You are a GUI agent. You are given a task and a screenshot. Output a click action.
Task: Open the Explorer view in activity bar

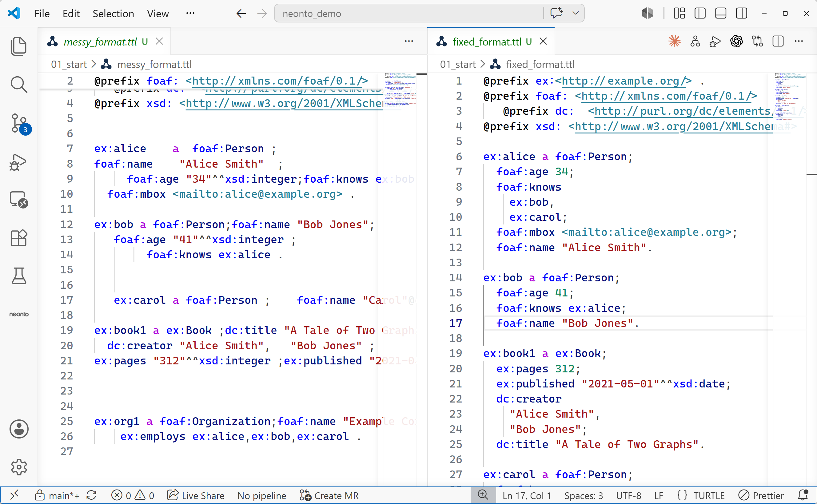pos(19,46)
